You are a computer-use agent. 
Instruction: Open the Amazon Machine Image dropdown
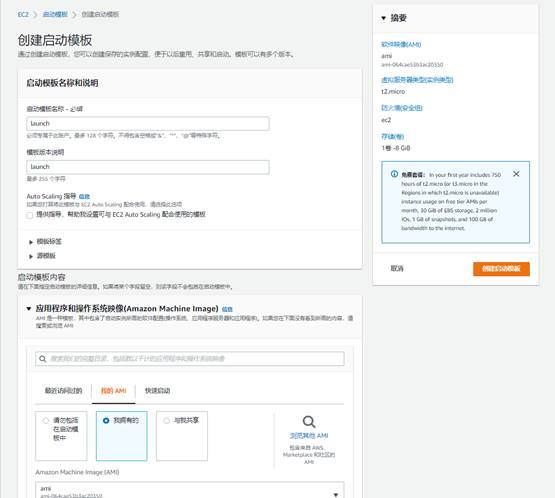[x=190, y=491]
